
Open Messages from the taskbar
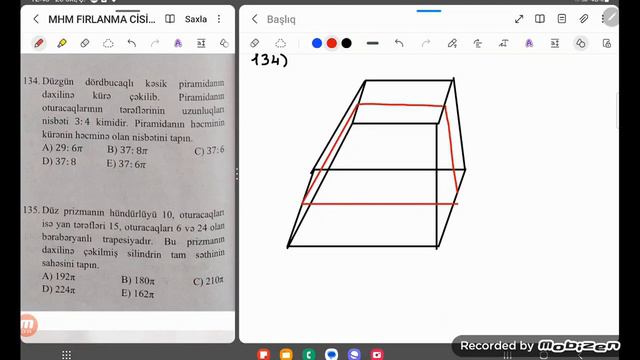click(331, 354)
